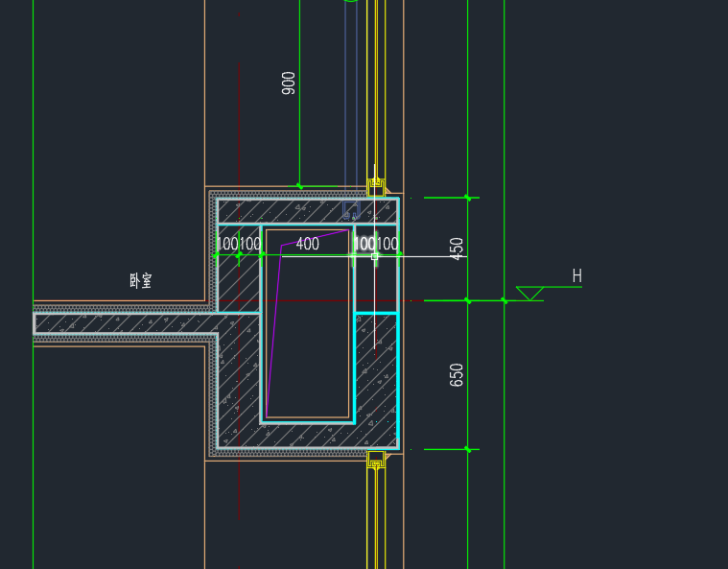Select the H elevation label
Screen dimensions: 728x569
576,277
